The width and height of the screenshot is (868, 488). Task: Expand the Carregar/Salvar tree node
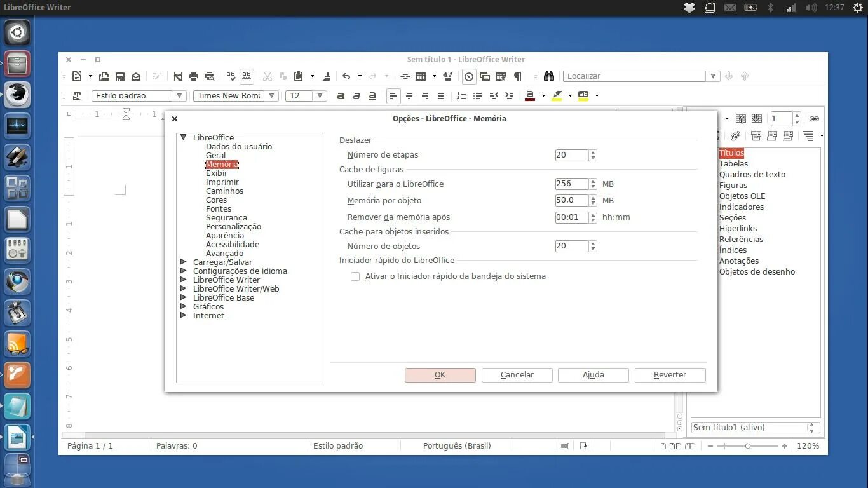[184, 262]
